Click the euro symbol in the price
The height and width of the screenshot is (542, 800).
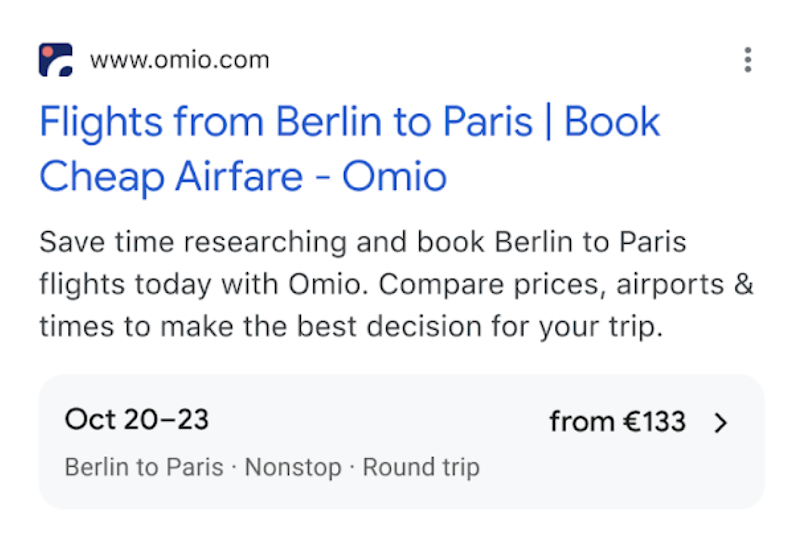pos(636,422)
